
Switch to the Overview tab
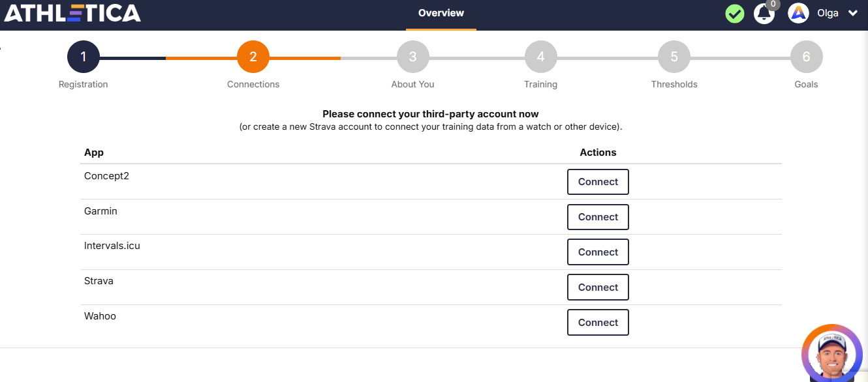pyautogui.click(x=441, y=13)
